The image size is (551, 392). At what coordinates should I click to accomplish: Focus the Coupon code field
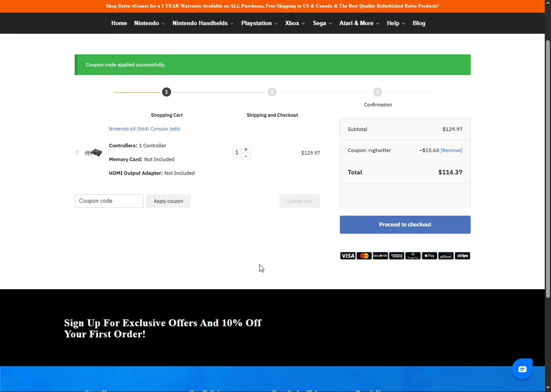coord(109,201)
